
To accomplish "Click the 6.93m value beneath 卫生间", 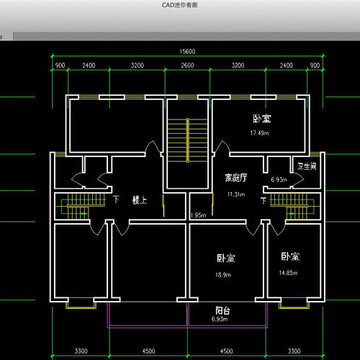I will click(x=279, y=180).
